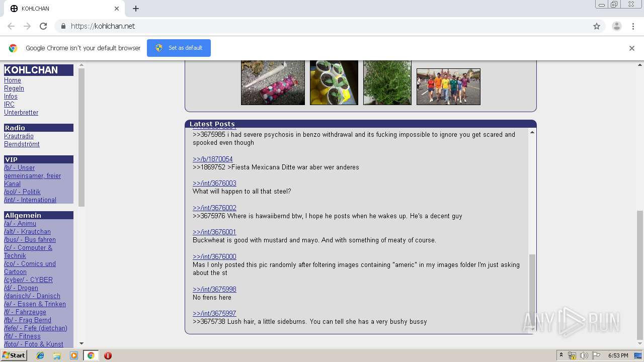This screenshot has height=362, width=644.
Task: Open post link >>/int/3675998
Action: (214, 290)
